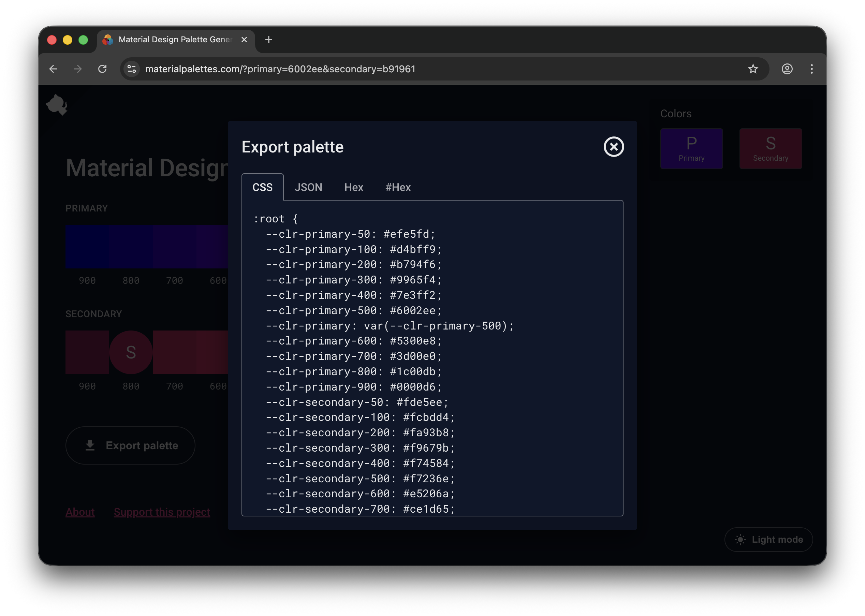Open the Hex tab
This screenshot has width=865, height=616.
pyautogui.click(x=353, y=187)
